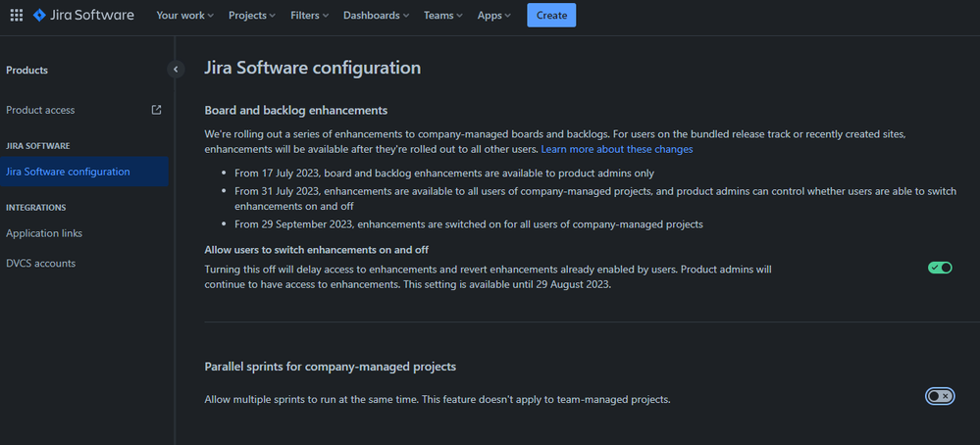Screen dimensions: 980x445
Task: Expand the Your work dropdown
Action: [185, 16]
